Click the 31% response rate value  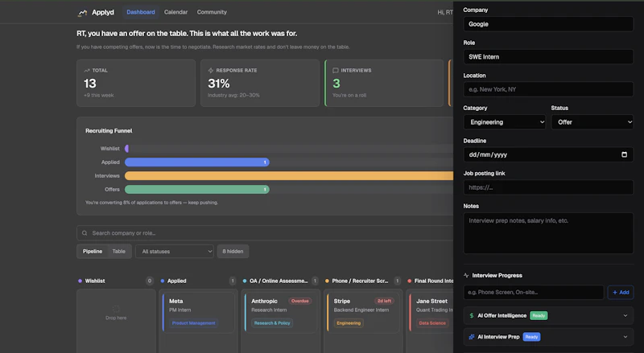point(219,84)
